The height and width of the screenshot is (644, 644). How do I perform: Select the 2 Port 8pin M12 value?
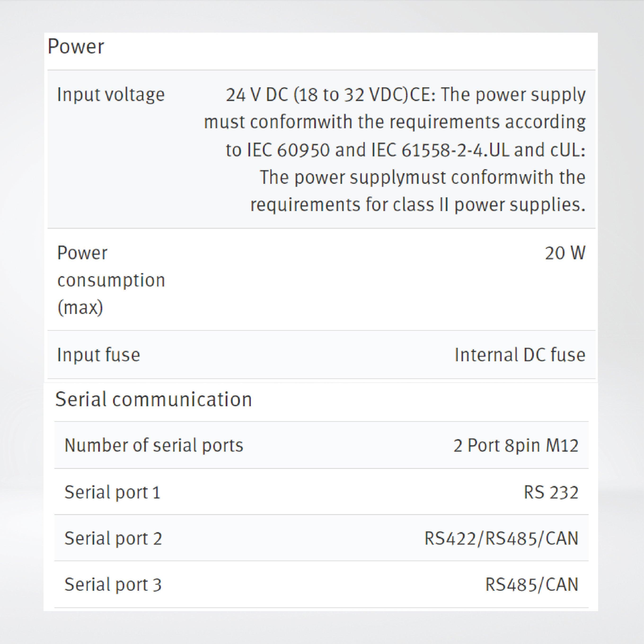(515, 445)
